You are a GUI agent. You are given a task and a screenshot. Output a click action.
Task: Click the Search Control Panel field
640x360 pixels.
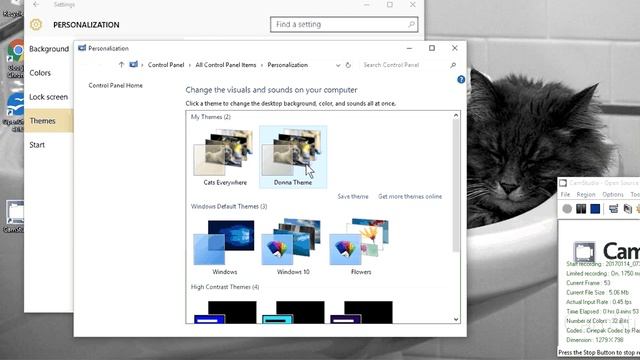pyautogui.click(x=404, y=65)
